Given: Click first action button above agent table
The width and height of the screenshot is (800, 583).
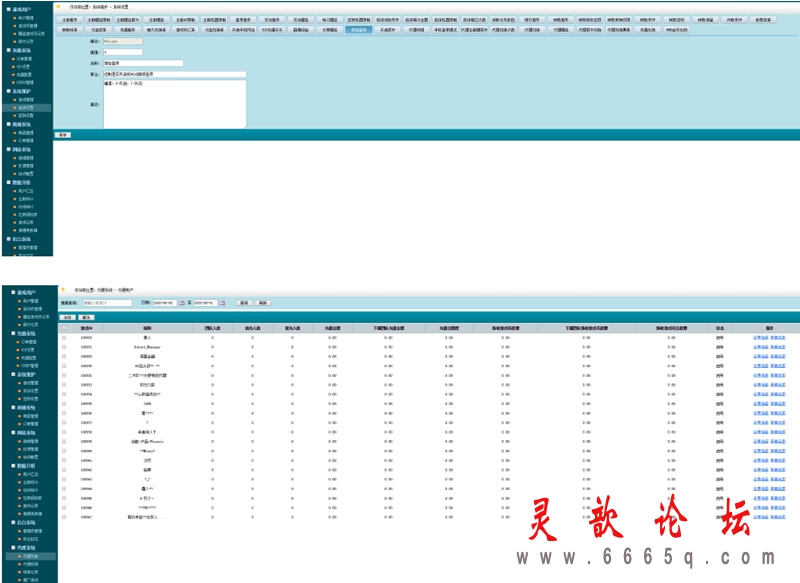Looking at the screenshot, I should [x=67, y=317].
